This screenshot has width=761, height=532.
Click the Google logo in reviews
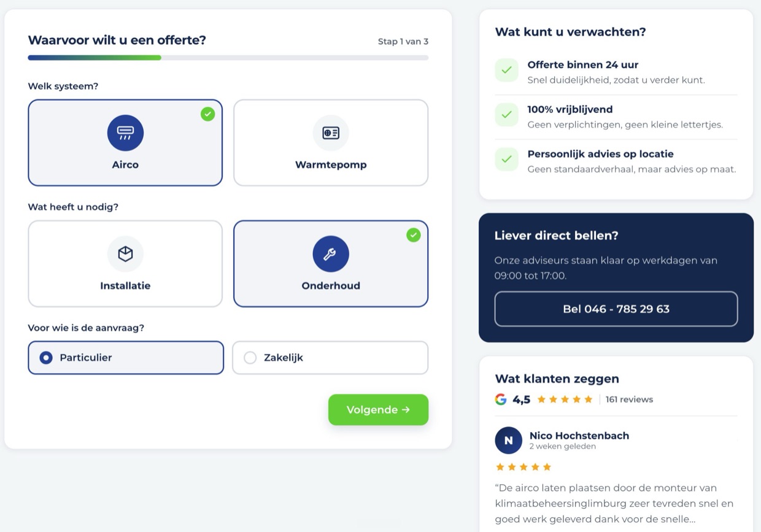501,399
